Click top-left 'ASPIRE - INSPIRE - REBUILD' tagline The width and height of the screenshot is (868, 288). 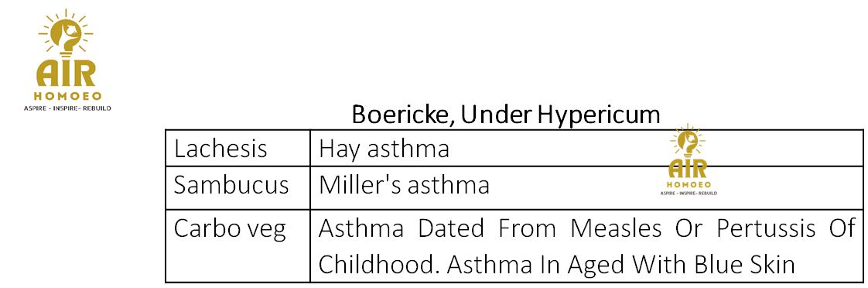coord(67,108)
